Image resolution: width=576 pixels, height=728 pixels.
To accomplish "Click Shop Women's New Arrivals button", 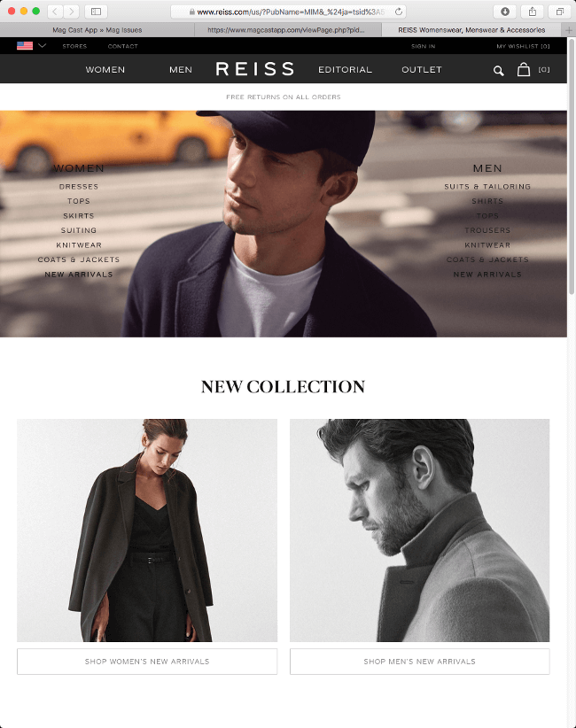I will [147, 662].
